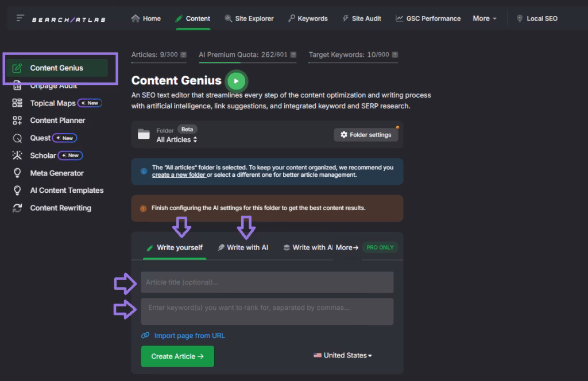The image size is (588, 381).
Task: Click the Content Rewriting refresh icon
Action: tap(17, 208)
